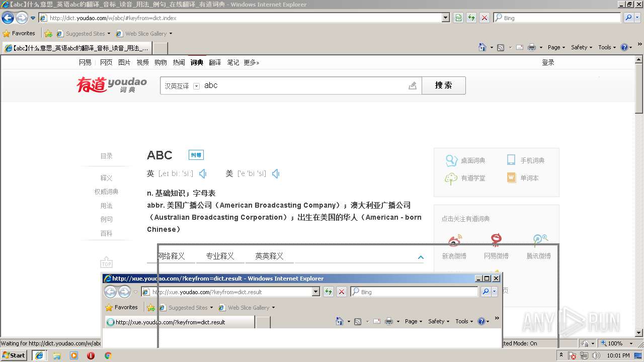Image resolution: width=644 pixels, height=362 pixels.
Task: Click the 纠错 correction badge next to ABC
Action: (x=196, y=155)
